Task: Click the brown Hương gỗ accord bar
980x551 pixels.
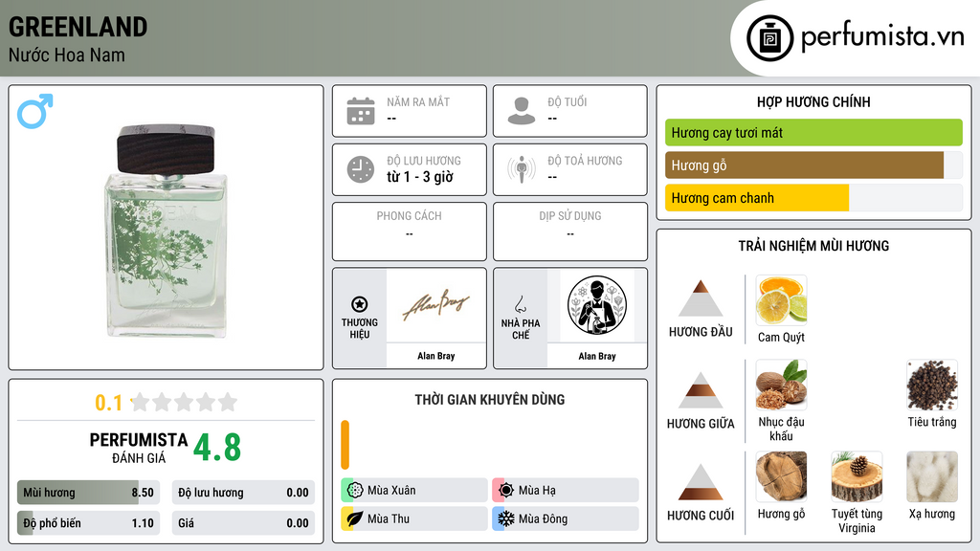Action: 804,165
